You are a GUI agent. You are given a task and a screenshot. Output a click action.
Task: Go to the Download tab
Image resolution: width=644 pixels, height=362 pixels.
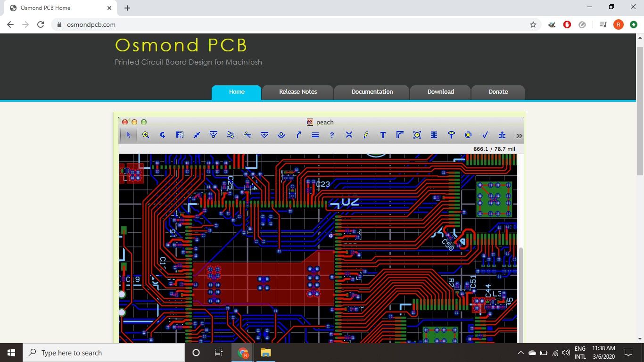(x=441, y=92)
